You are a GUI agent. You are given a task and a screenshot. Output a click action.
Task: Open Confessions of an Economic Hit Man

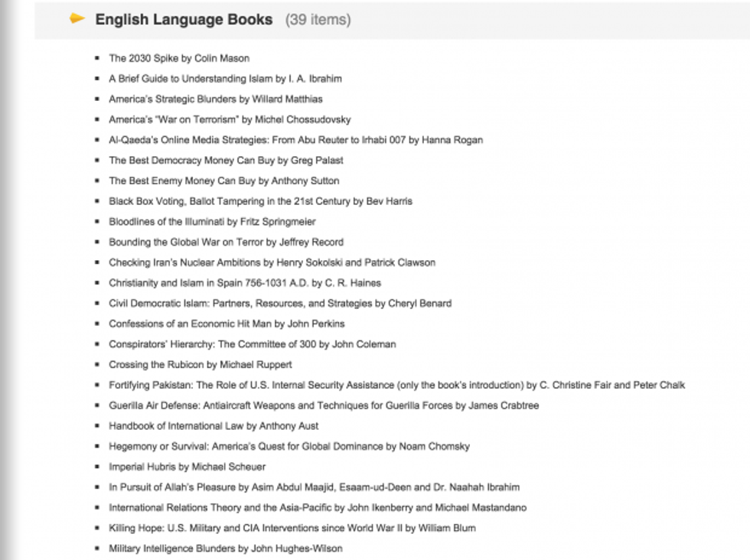[227, 324]
